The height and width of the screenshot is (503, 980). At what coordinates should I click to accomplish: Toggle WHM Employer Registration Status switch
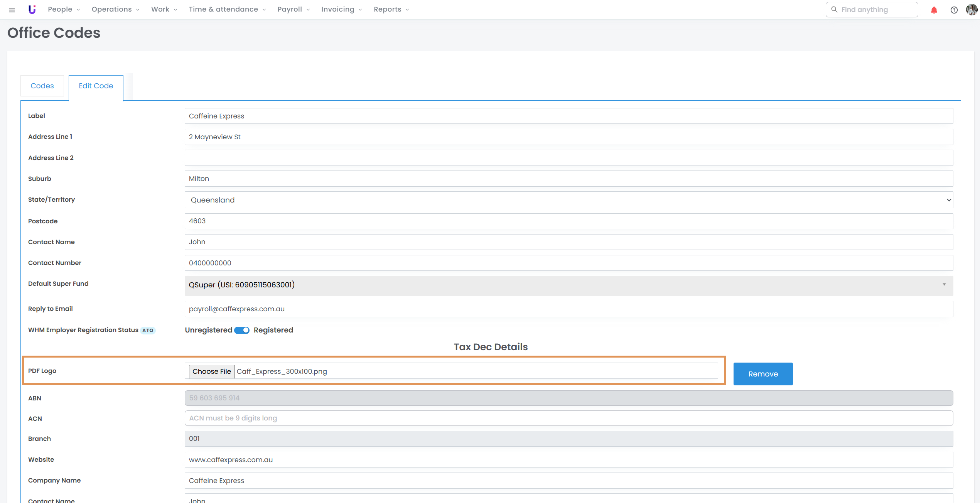pos(242,330)
